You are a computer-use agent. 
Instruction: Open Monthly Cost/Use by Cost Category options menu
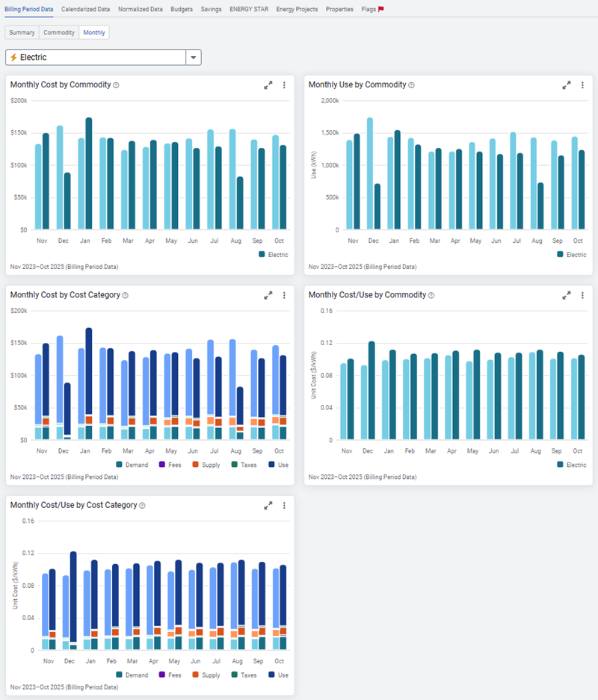(284, 506)
